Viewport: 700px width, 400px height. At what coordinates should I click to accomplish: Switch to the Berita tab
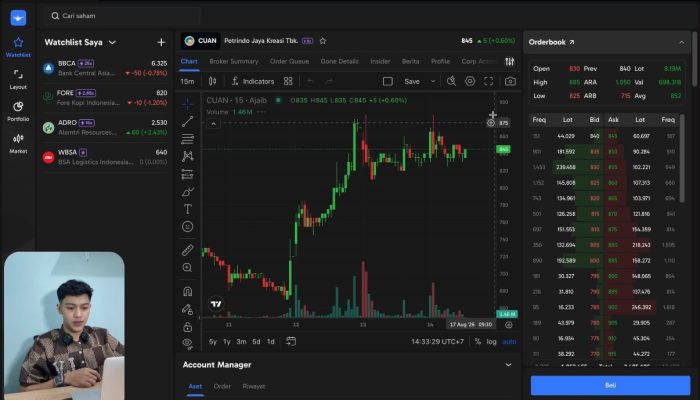tap(410, 62)
